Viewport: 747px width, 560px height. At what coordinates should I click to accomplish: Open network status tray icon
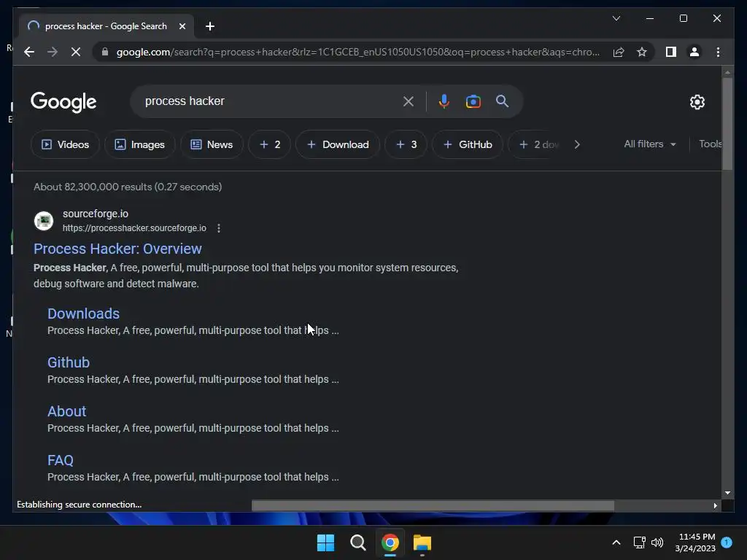[x=639, y=542]
